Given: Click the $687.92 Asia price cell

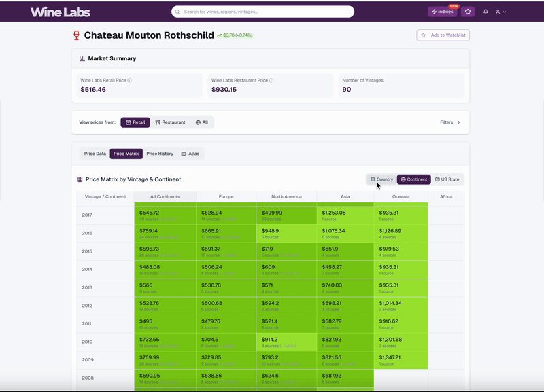Looking at the screenshot, I should [345, 378].
